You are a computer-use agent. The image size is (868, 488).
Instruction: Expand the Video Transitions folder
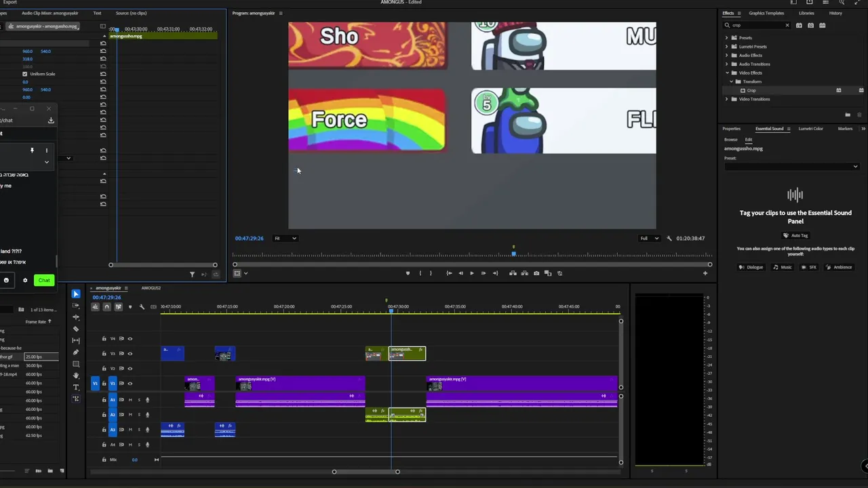tap(726, 100)
